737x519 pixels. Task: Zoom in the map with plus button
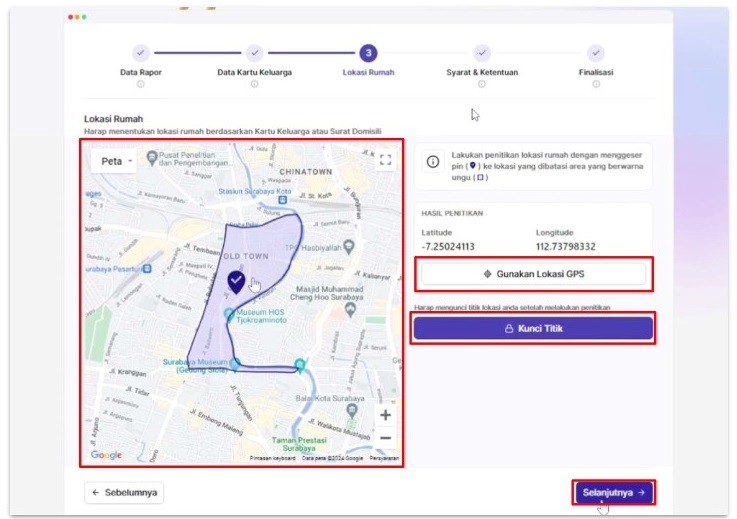tap(385, 415)
